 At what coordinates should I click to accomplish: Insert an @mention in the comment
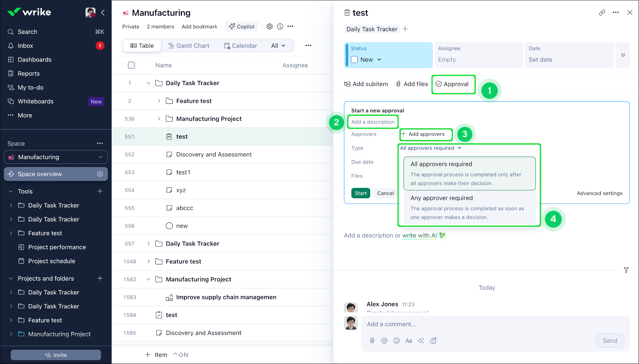coord(384,341)
